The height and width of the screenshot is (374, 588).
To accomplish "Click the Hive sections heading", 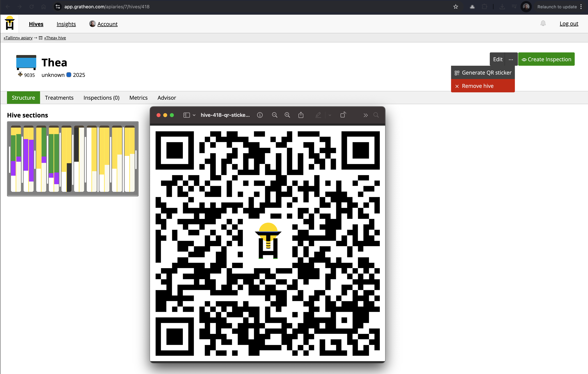I will tap(28, 115).
